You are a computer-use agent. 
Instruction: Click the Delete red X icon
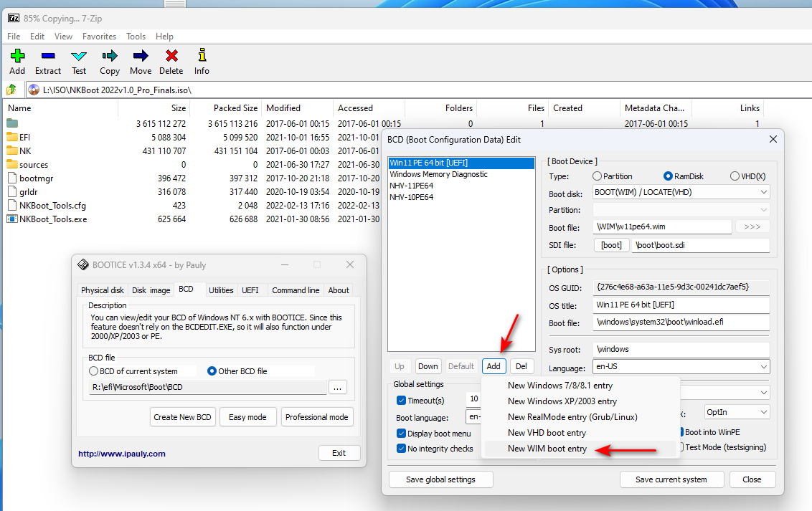click(x=171, y=55)
